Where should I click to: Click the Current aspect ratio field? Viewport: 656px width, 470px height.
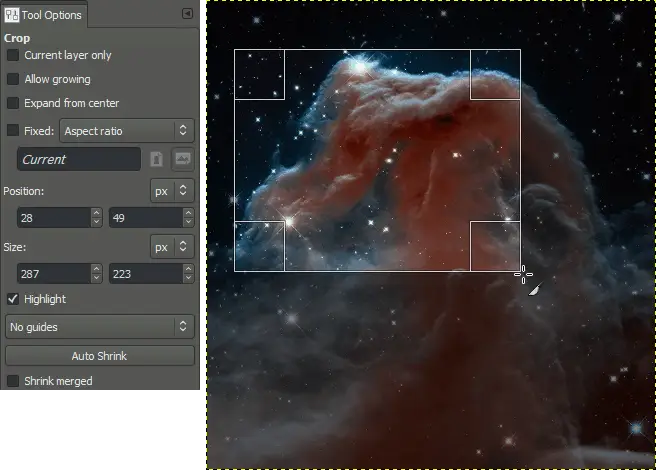tap(79, 159)
